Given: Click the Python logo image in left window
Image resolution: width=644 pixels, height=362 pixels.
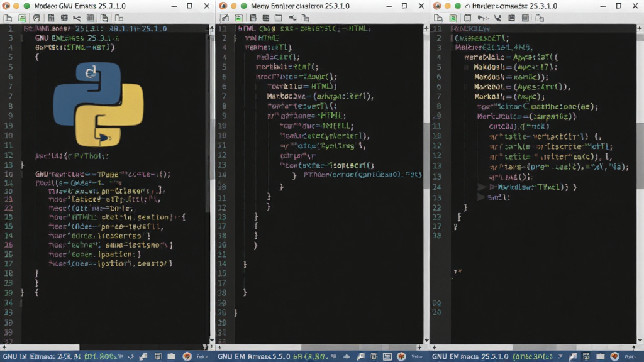Looking at the screenshot, I should point(99,104).
